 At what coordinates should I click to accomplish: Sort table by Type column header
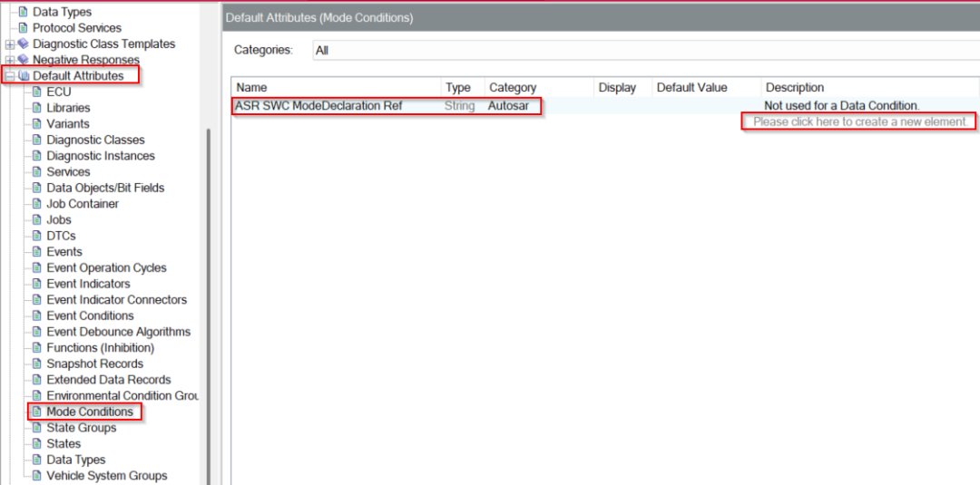463,87
